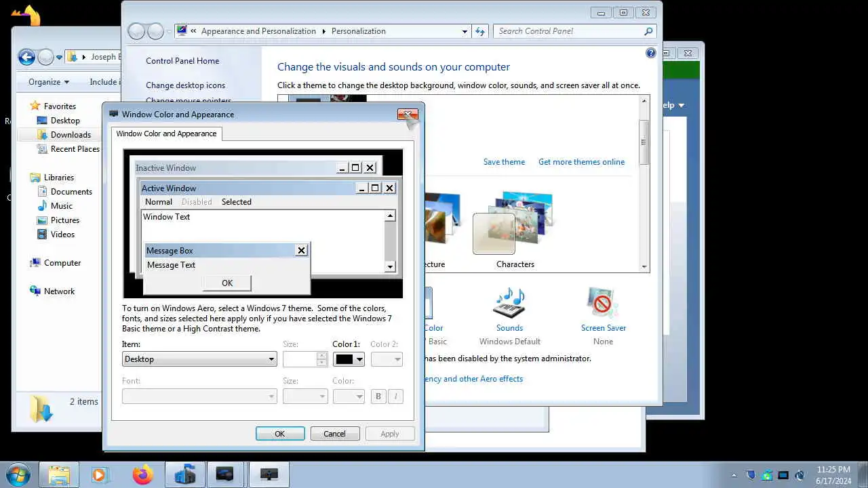This screenshot has width=868, height=488.
Task: Open Start menu orb
Action: [x=18, y=474]
